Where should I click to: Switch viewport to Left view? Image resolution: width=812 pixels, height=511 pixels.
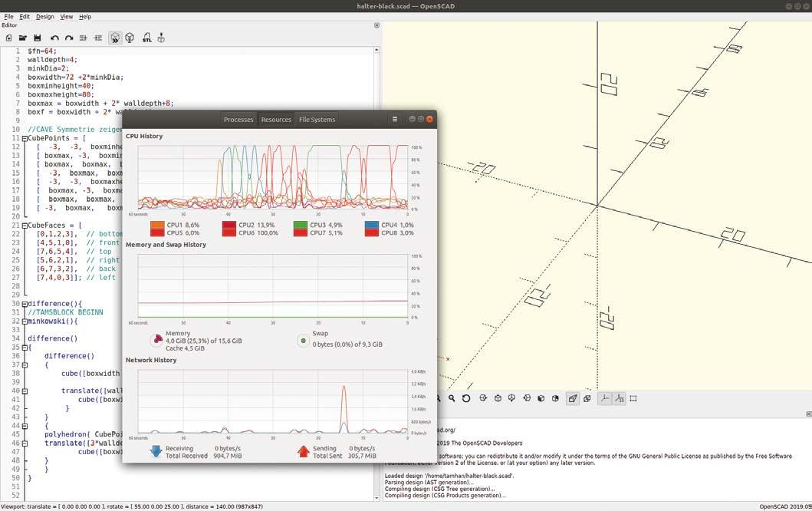tap(527, 398)
